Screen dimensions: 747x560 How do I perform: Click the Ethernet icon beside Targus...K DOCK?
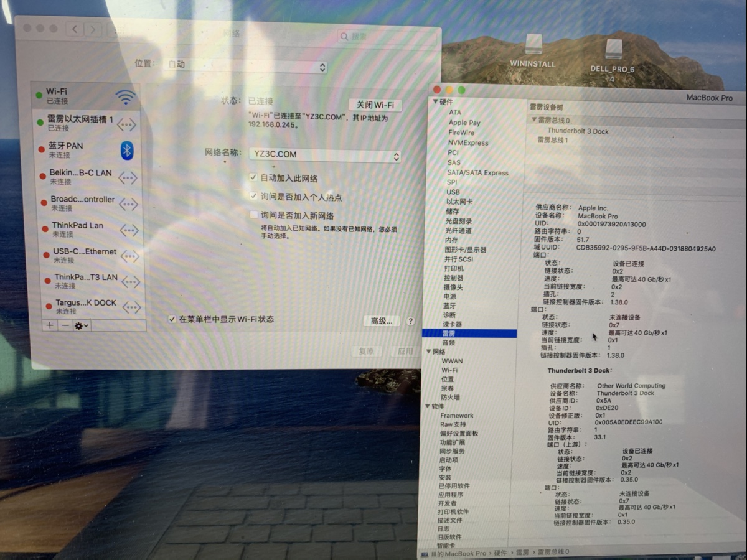(131, 307)
